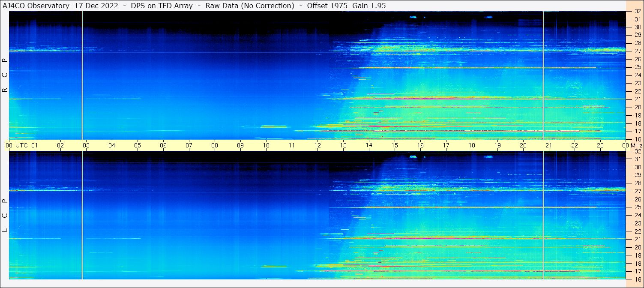Select hour '02' on the time axis

60,145
